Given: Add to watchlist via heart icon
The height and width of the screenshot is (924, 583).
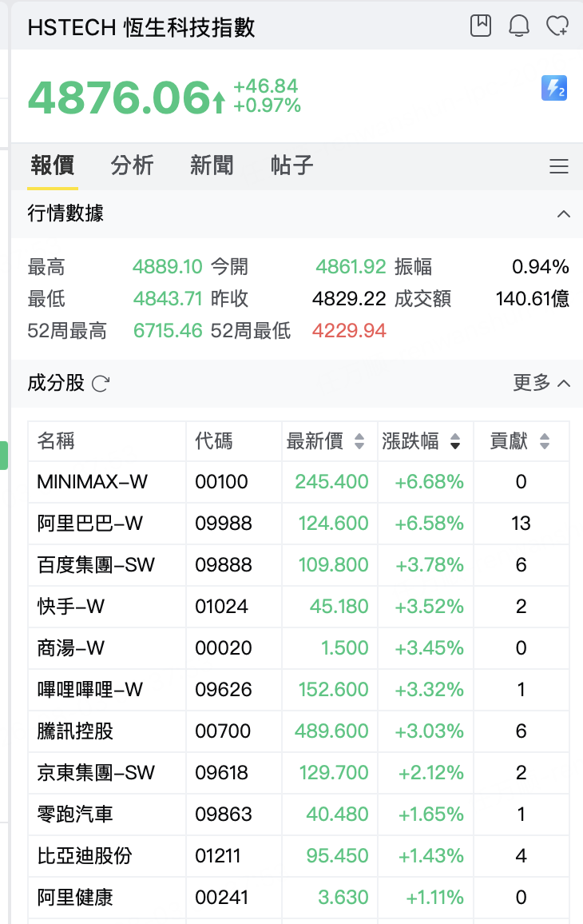Looking at the screenshot, I should pos(557,26).
